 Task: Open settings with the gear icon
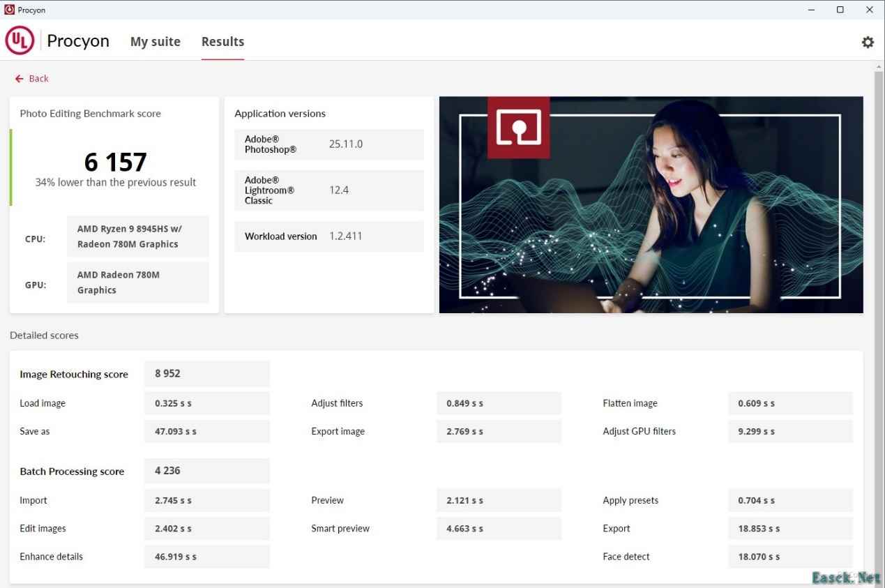(868, 42)
